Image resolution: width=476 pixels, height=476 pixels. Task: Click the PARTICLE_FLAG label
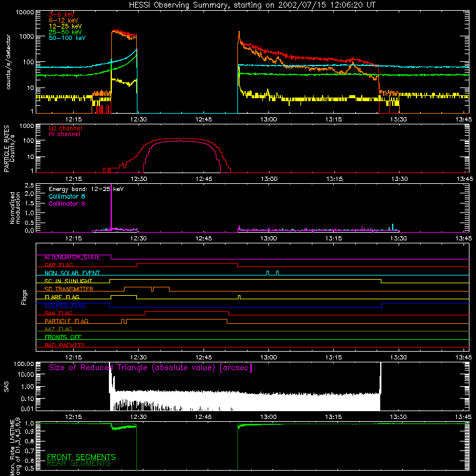(67, 321)
